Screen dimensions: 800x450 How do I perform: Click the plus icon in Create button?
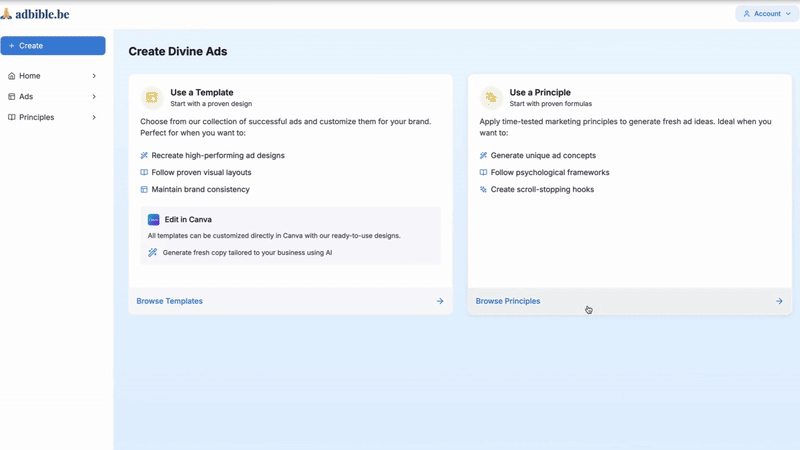click(11, 45)
